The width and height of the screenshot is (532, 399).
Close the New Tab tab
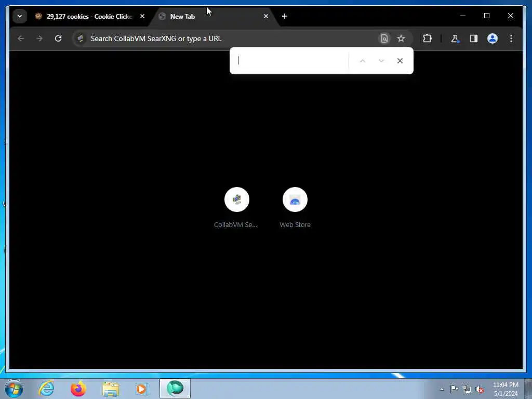266,16
